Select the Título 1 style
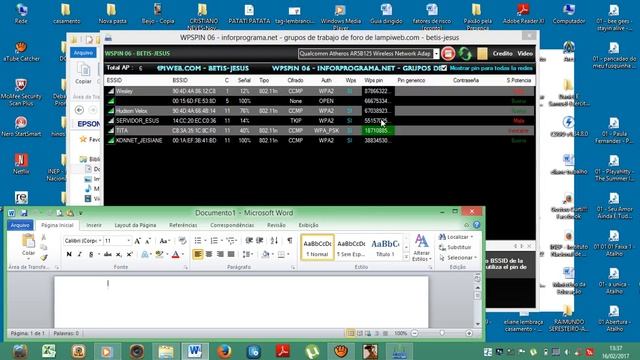 (x=384, y=247)
